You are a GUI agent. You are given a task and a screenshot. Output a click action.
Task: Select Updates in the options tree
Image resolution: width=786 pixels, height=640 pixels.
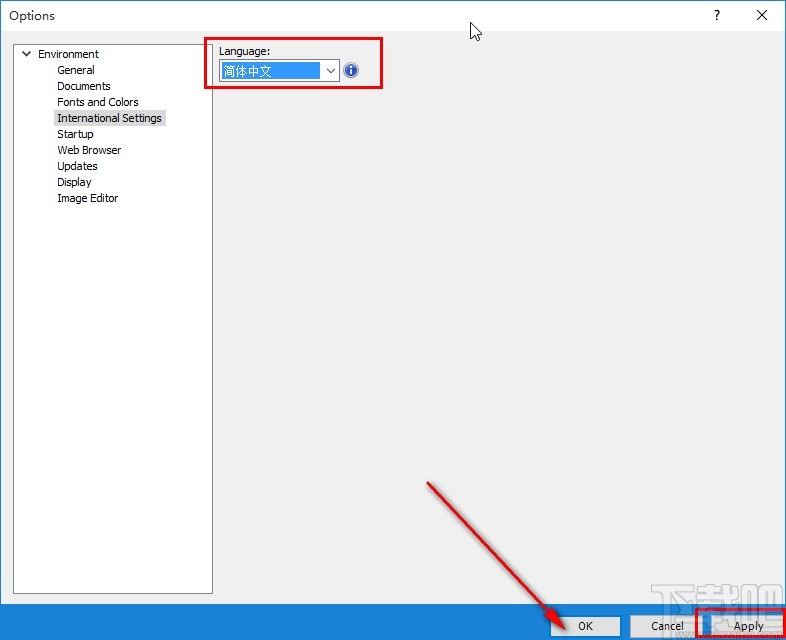pyautogui.click(x=77, y=166)
